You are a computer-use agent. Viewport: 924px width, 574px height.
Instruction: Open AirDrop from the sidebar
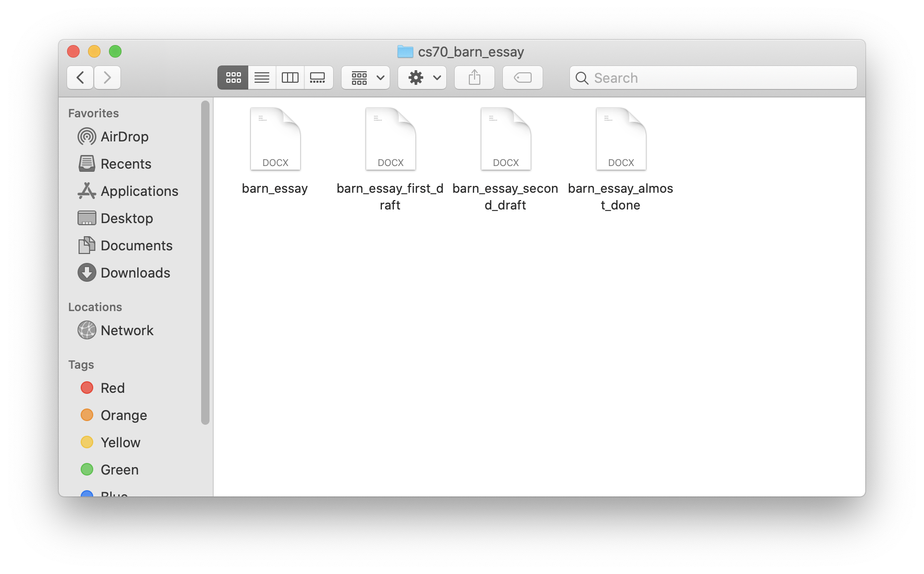(124, 137)
